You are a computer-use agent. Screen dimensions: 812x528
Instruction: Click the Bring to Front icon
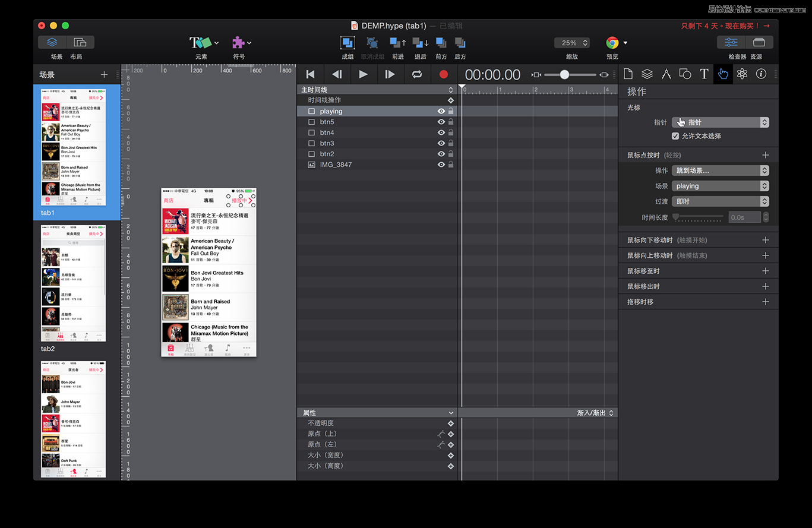(441, 43)
